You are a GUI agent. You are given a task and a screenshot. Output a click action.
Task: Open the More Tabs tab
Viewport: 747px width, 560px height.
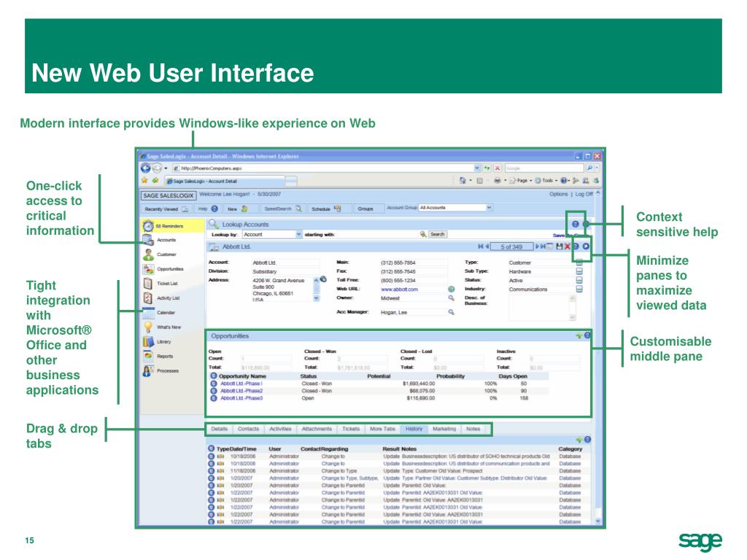click(x=382, y=429)
